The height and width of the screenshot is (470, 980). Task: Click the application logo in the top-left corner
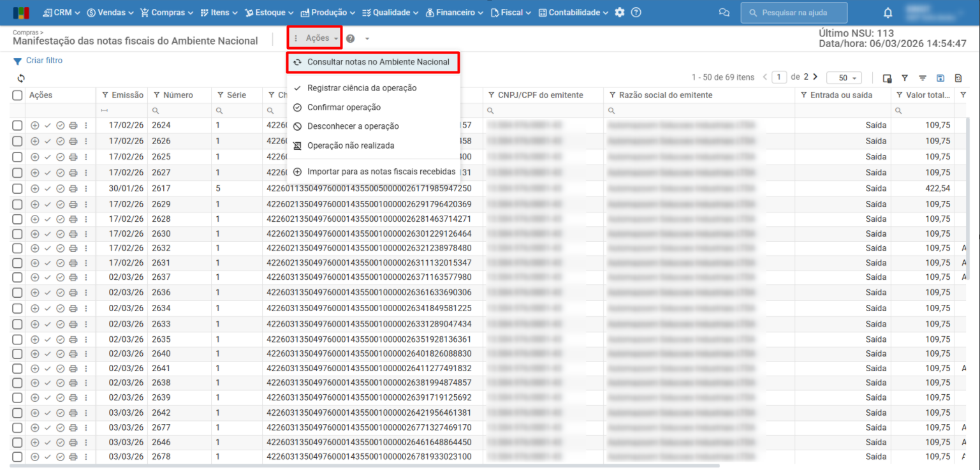21,13
